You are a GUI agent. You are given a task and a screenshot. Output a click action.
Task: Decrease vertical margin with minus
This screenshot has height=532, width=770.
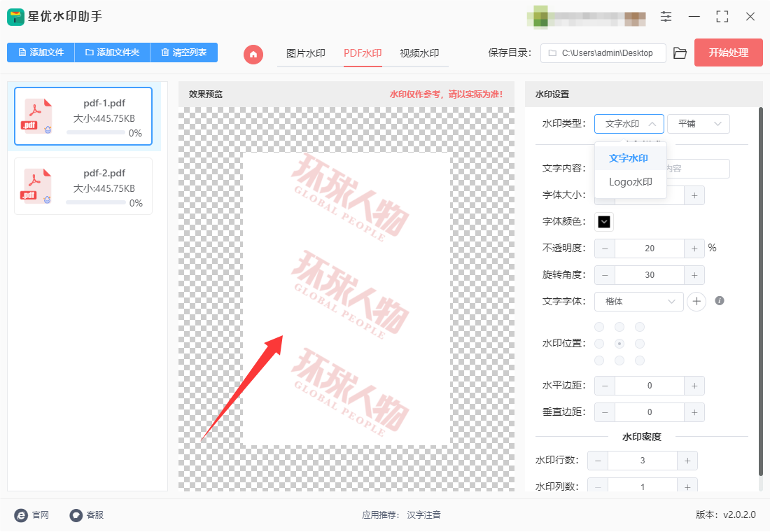click(x=605, y=412)
